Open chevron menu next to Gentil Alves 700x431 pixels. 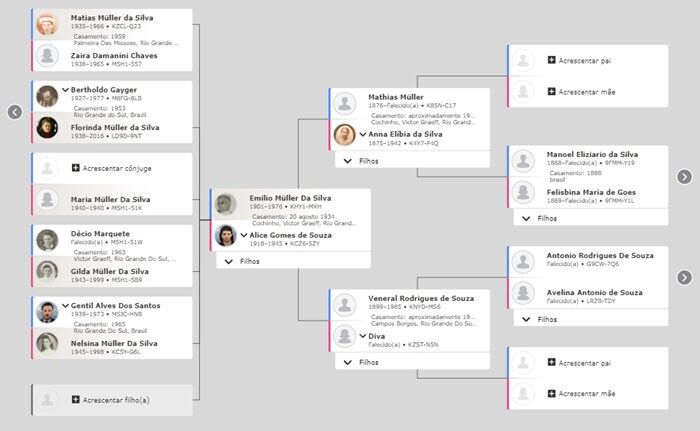click(x=65, y=305)
